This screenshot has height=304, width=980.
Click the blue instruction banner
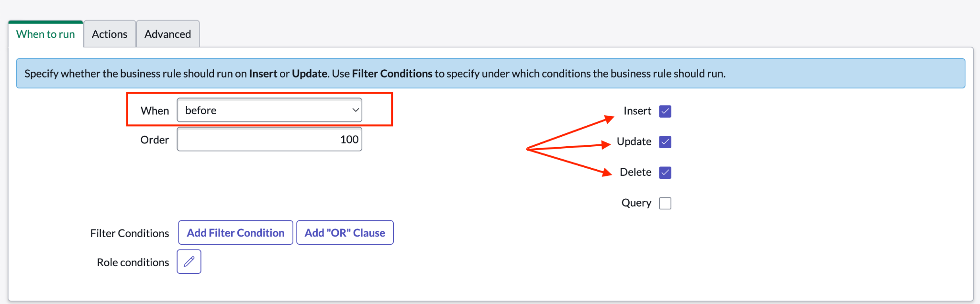(x=490, y=73)
